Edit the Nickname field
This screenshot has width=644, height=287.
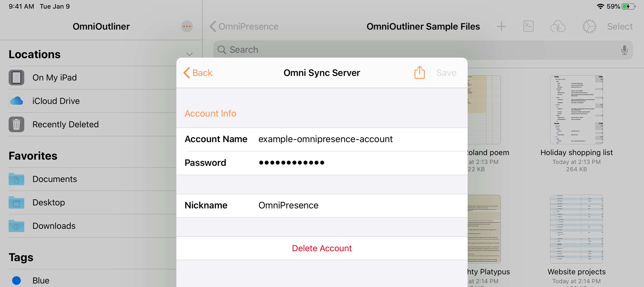322,205
